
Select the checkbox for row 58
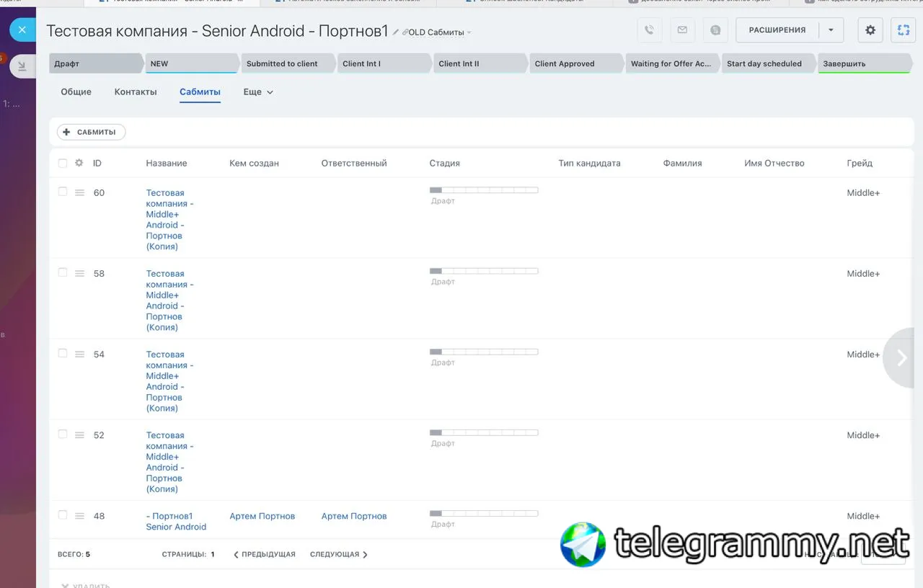[63, 272]
